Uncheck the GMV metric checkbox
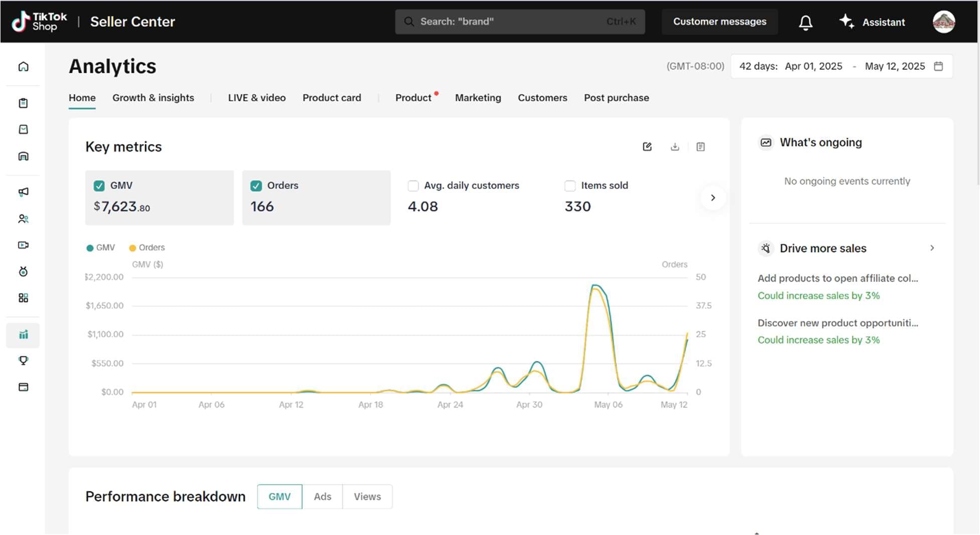The width and height of the screenshot is (980, 535). pyautogui.click(x=99, y=186)
